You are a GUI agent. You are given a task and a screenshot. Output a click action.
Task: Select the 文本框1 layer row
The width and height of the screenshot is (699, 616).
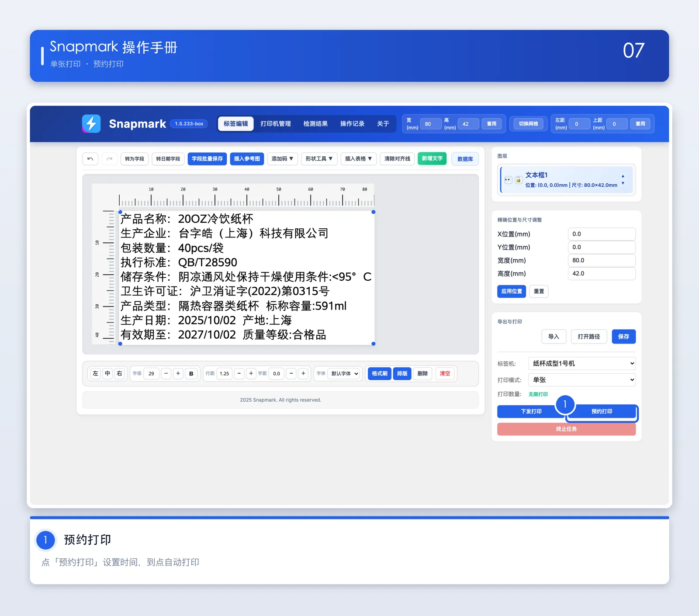(567, 180)
